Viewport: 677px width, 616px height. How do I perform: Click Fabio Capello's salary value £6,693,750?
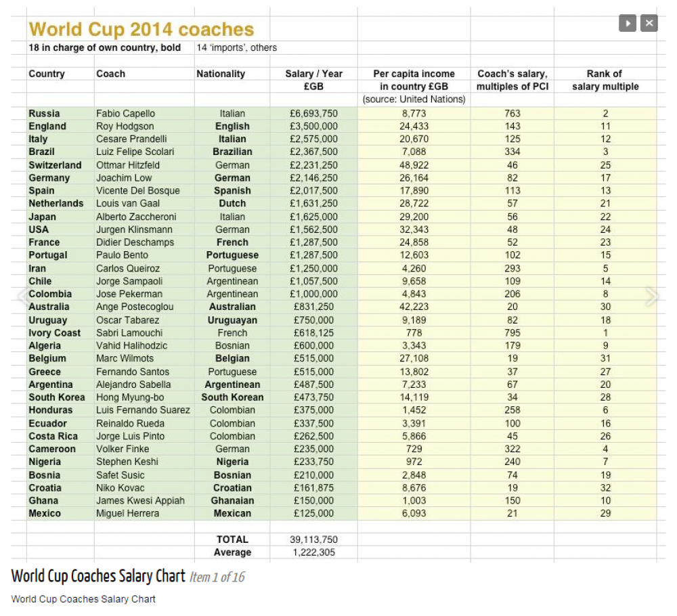point(314,114)
